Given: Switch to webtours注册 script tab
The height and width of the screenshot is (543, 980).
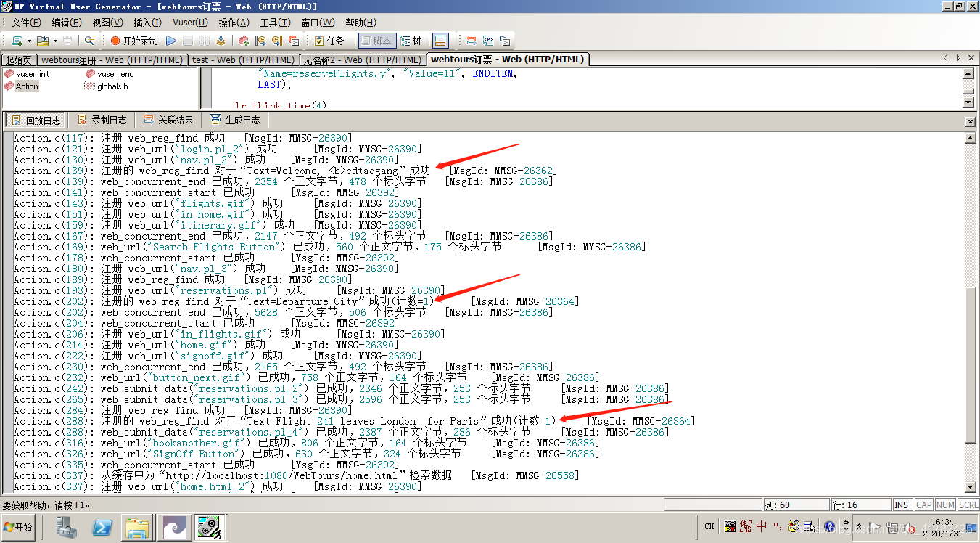Looking at the screenshot, I should tap(112, 60).
